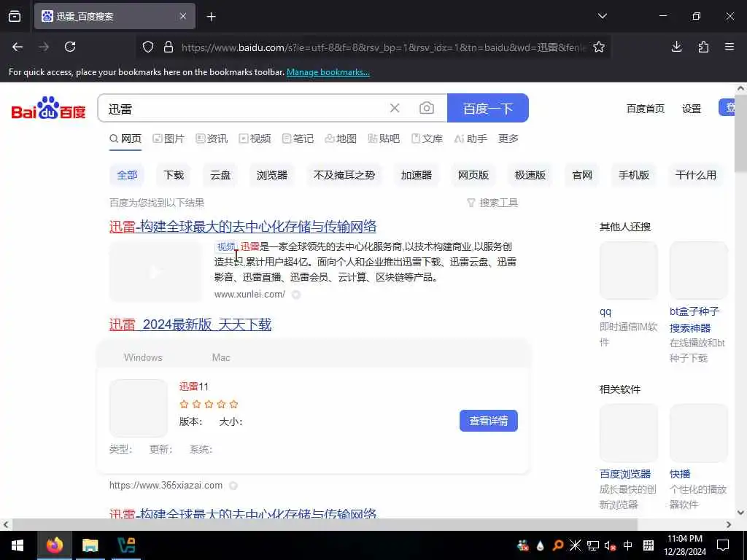Open 百度浏览器 related software link

point(625,474)
